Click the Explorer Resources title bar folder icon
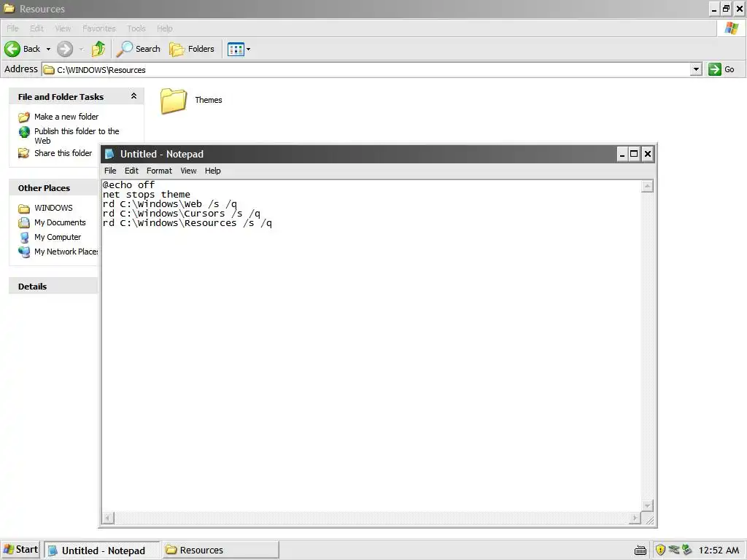The height and width of the screenshot is (560, 747). (9, 9)
